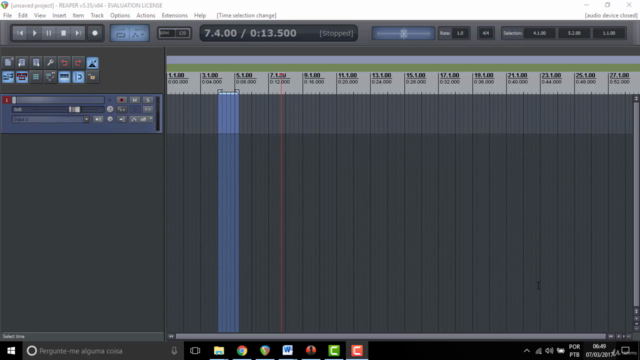Open track 1 FX button
640x360 pixels.
[148, 109]
